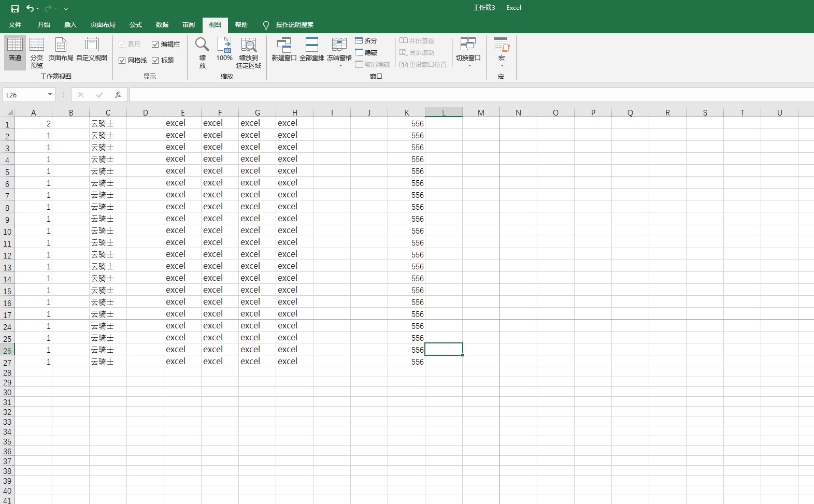The width and height of the screenshot is (814, 504).
Task: Open the Undo history dropdown arrow
Action: 38,8
